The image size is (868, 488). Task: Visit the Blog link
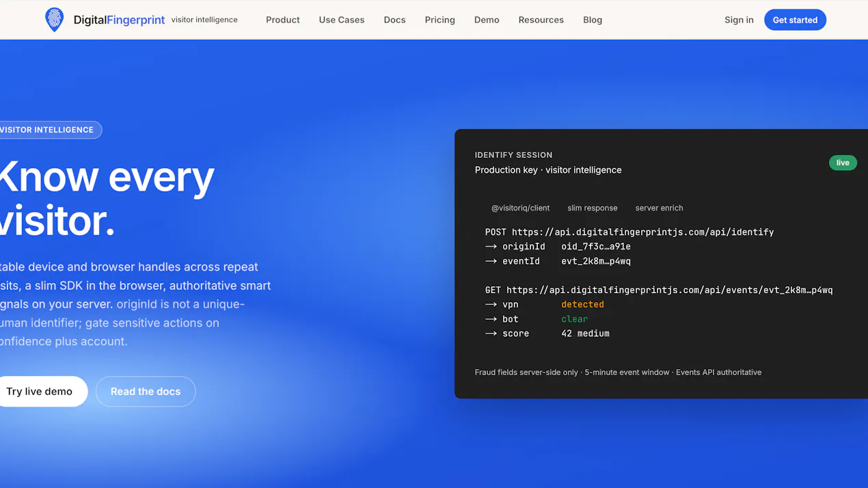tap(593, 20)
